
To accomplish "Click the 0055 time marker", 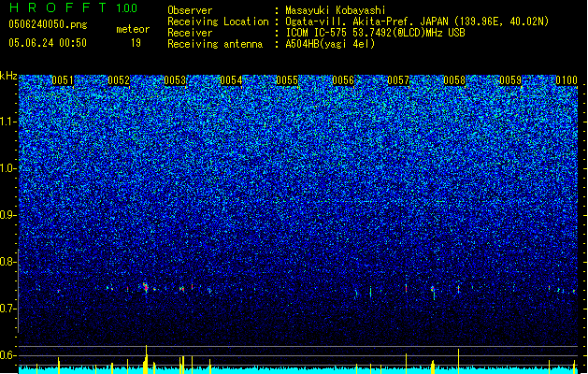I will click(287, 80).
